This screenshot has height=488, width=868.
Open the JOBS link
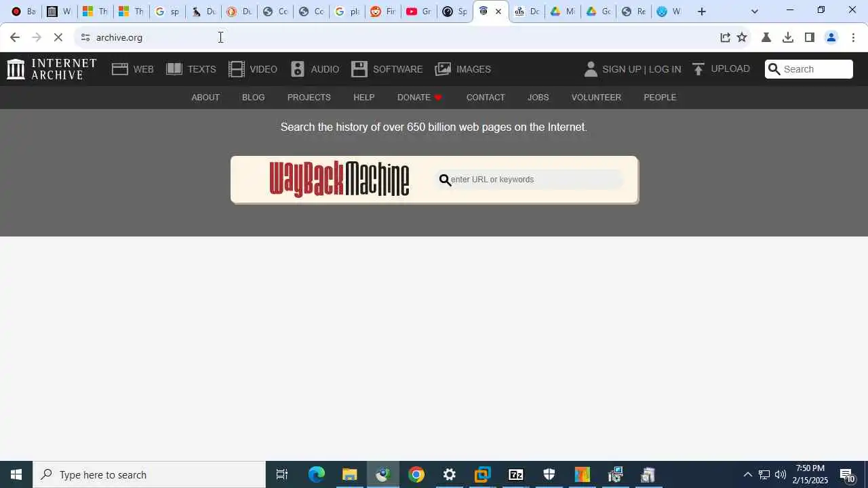tap(538, 98)
